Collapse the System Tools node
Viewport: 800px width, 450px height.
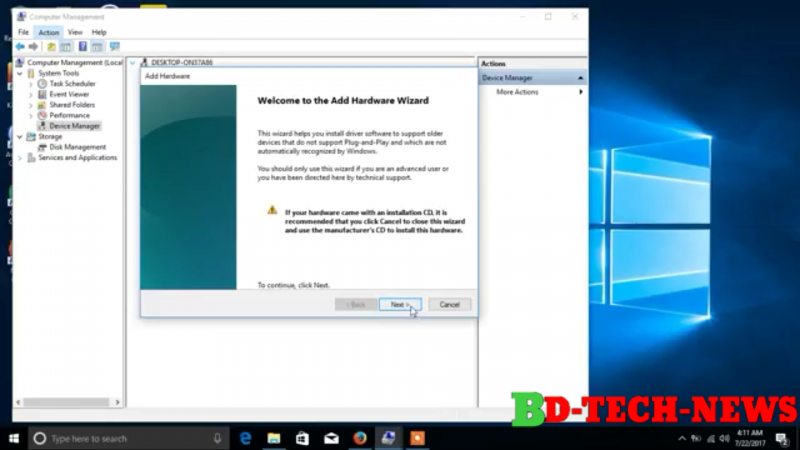(20, 73)
